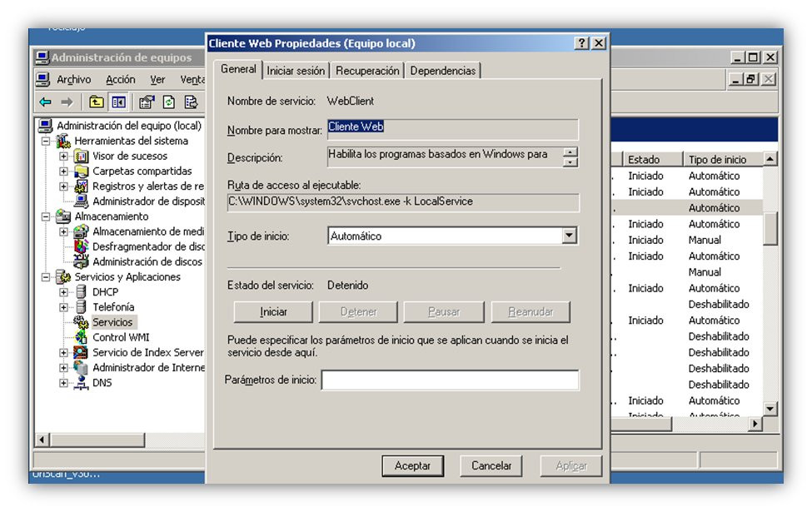Collapse Herramientas del sistema node

point(46,141)
